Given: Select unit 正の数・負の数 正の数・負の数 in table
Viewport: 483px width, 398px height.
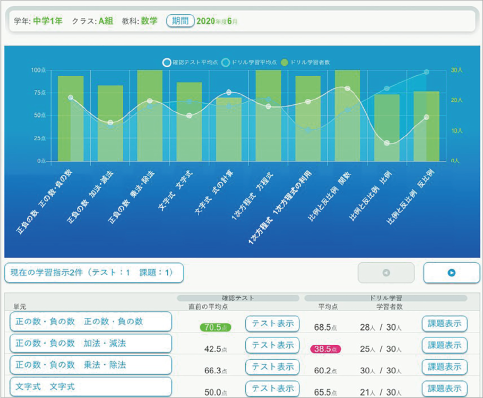Looking at the screenshot, I should tap(91, 321).
